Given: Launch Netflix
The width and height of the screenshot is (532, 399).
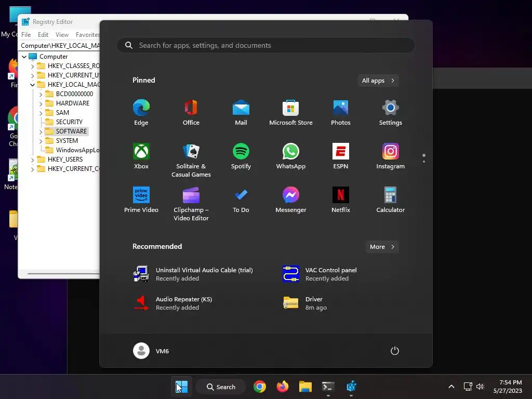Looking at the screenshot, I should click(341, 200).
